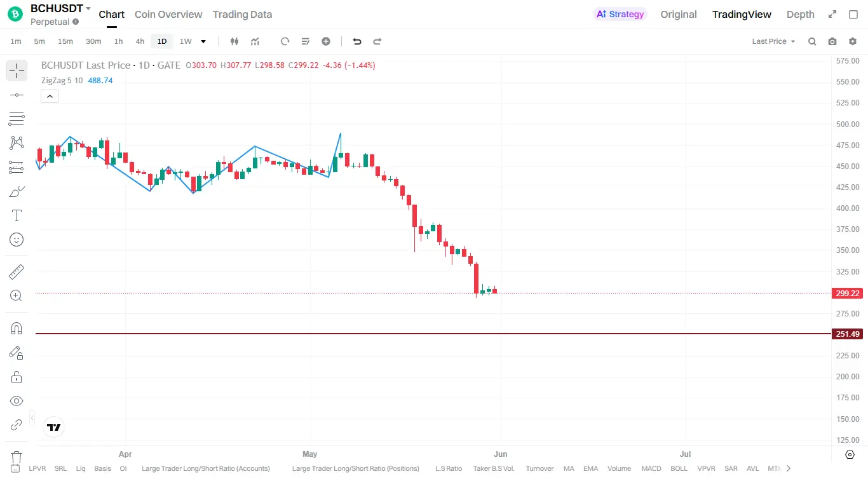Click the square layout icon top-right
This screenshot has width=868, height=488.
click(853, 14)
